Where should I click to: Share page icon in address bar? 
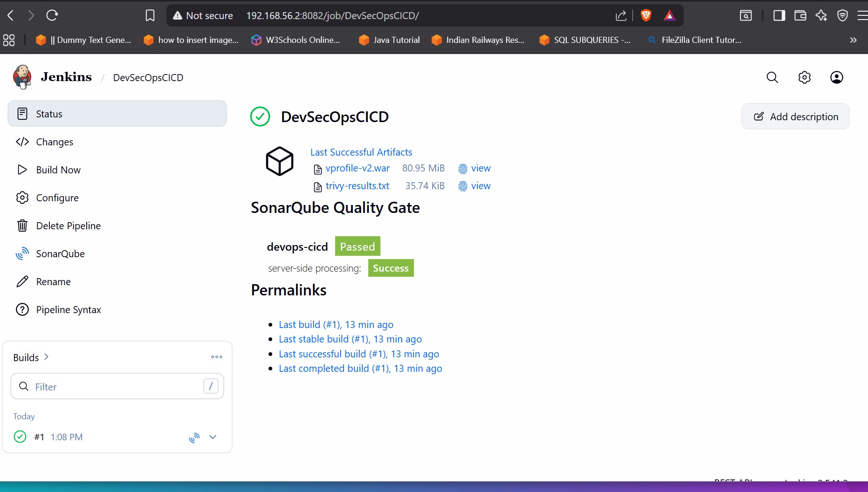pyautogui.click(x=621, y=16)
